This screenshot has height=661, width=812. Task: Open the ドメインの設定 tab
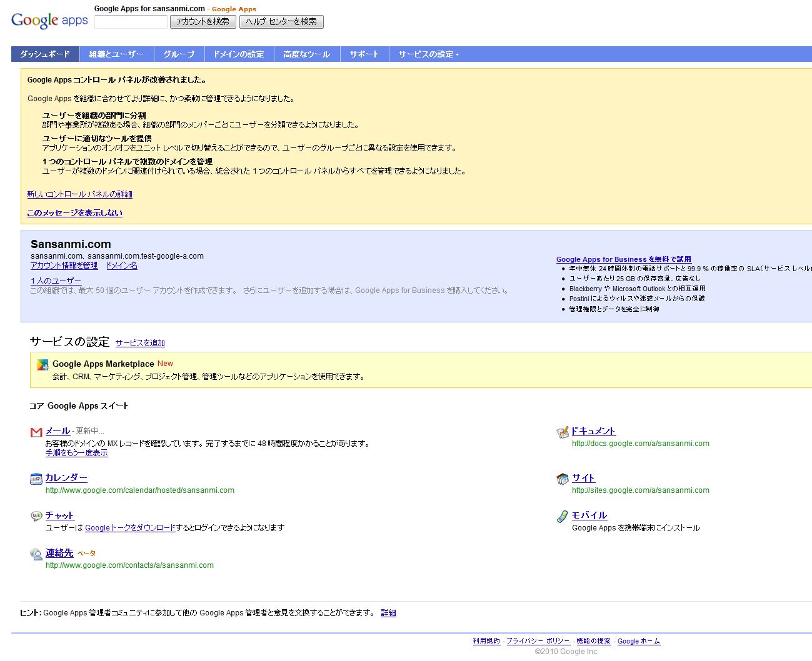(239, 54)
